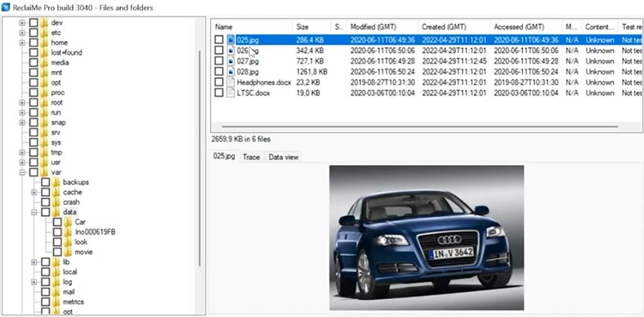
Task: Switch to the Trace tab
Action: 251,157
